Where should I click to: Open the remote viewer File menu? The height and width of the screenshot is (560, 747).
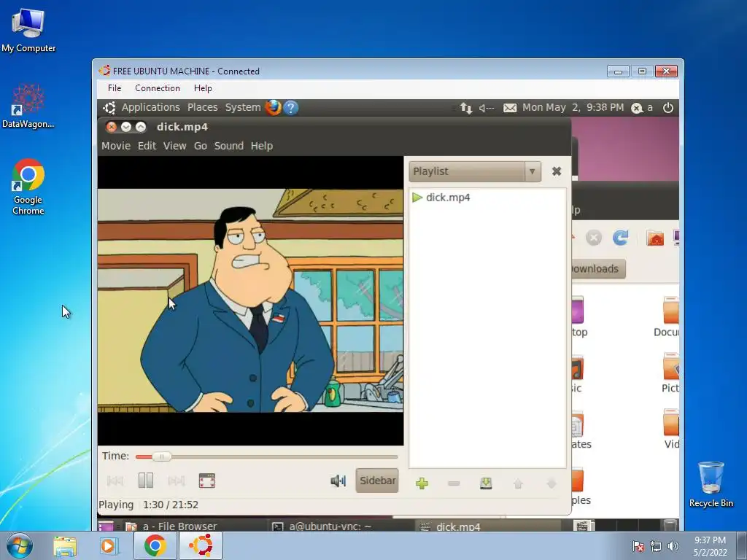click(115, 88)
